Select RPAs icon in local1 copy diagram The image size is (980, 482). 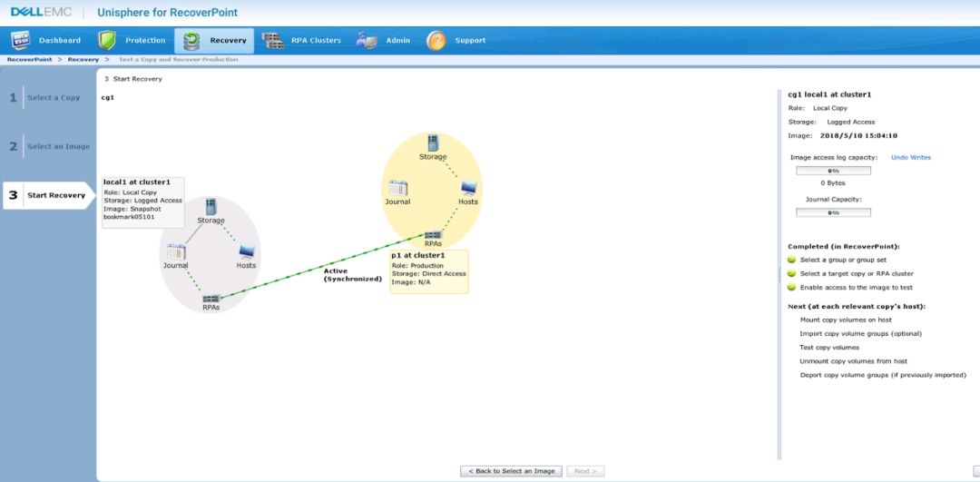211,299
